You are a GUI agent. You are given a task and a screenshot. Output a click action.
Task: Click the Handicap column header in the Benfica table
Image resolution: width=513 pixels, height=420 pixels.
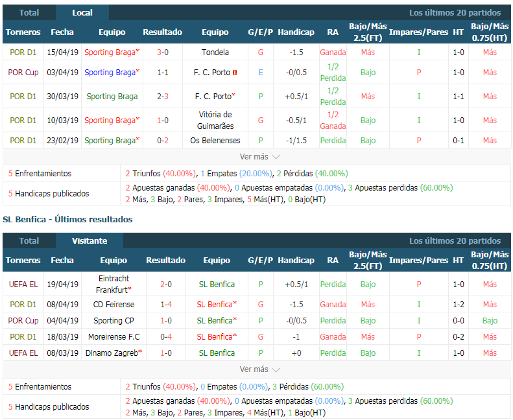click(x=296, y=261)
